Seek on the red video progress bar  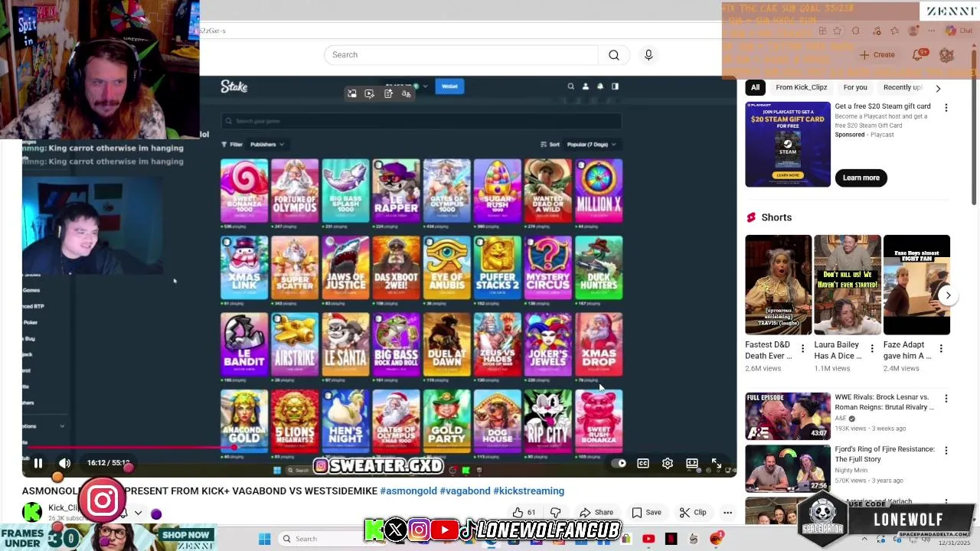point(379,448)
